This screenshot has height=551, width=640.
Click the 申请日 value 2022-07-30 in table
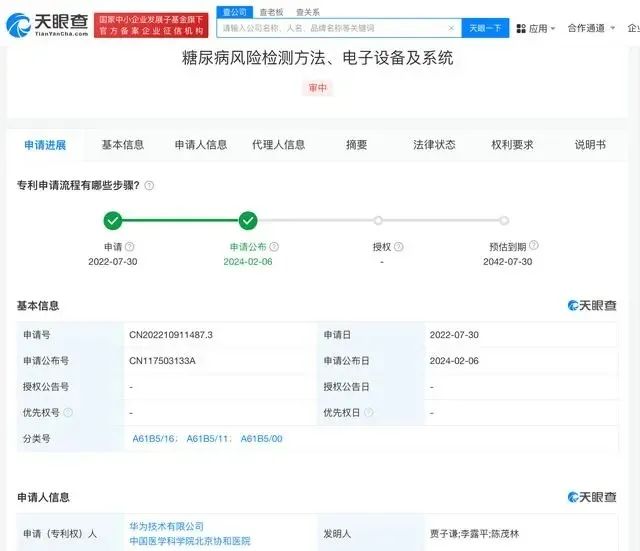pos(454,335)
